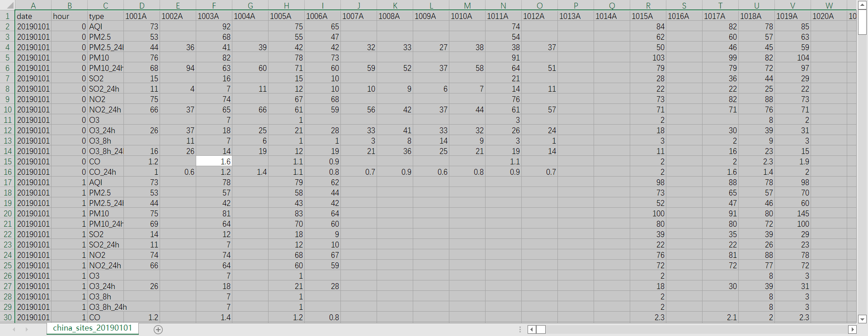Viewport: 868px width, 336px height.
Task: Select column A header
Action: point(33,5)
